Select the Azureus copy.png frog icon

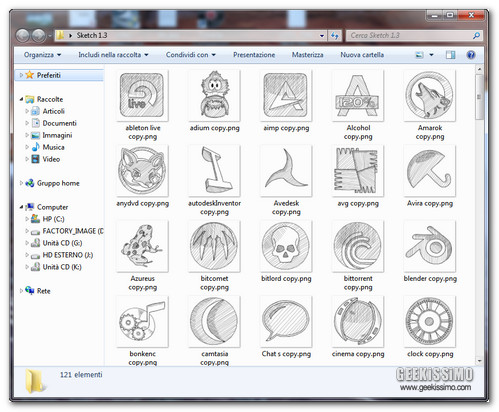point(142,246)
